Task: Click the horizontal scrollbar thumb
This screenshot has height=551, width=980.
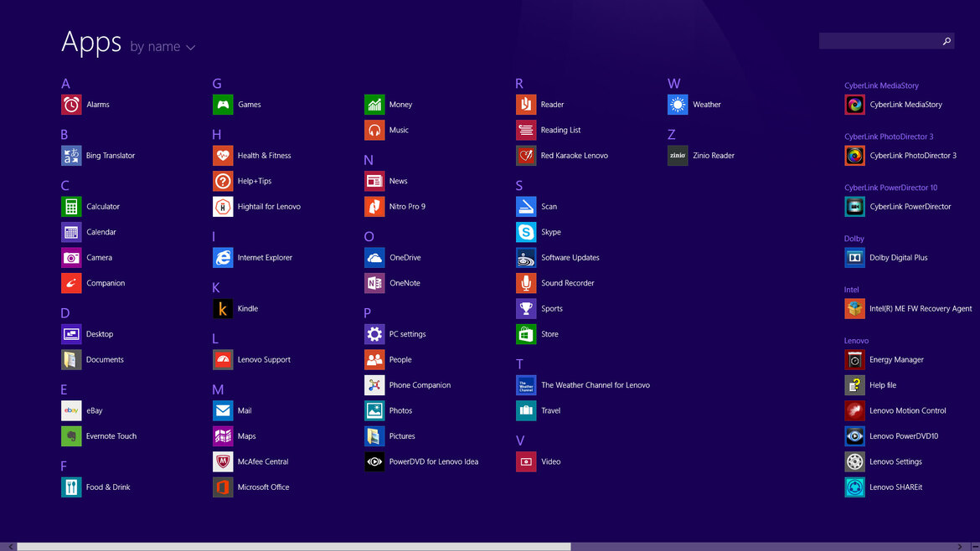Action: [294, 547]
